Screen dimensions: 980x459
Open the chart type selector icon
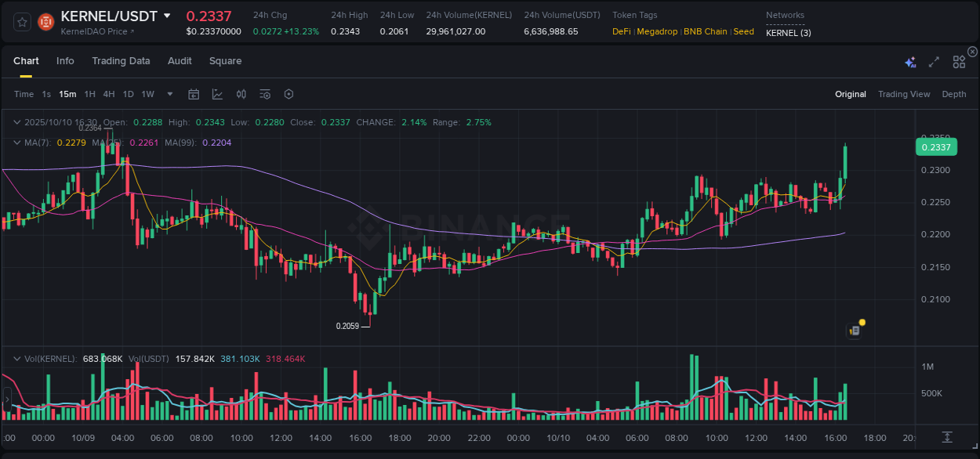(217, 94)
